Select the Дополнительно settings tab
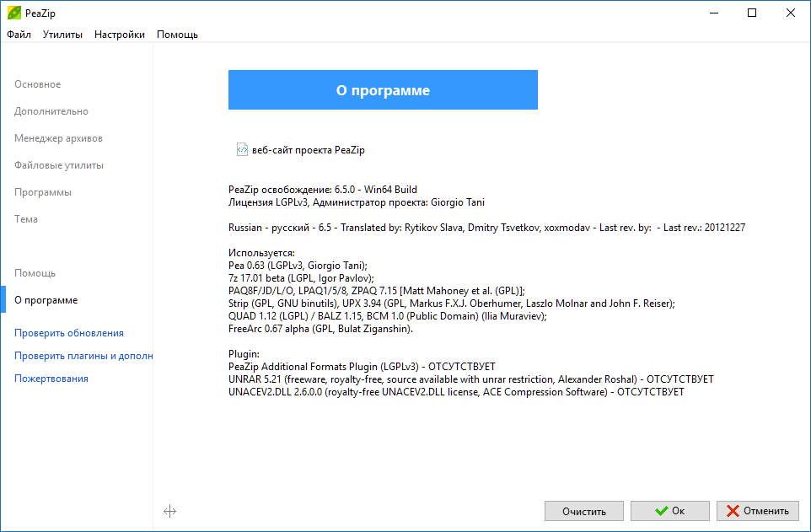The width and height of the screenshot is (811, 532). [51, 111]
